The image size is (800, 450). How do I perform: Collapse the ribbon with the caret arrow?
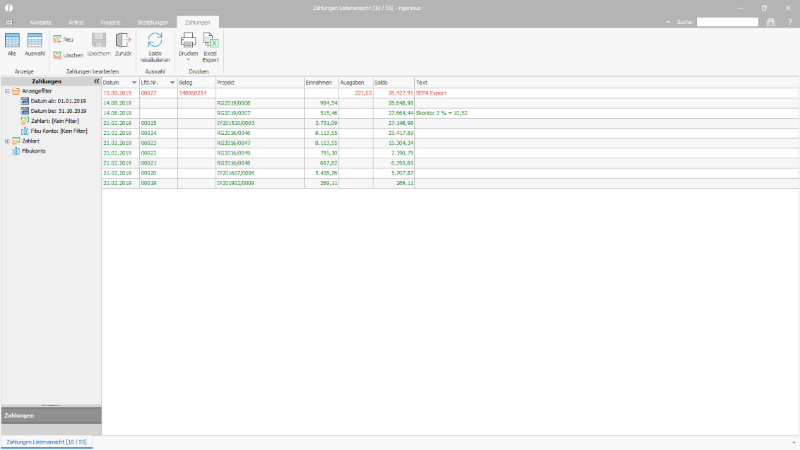(x=668, y=22)
